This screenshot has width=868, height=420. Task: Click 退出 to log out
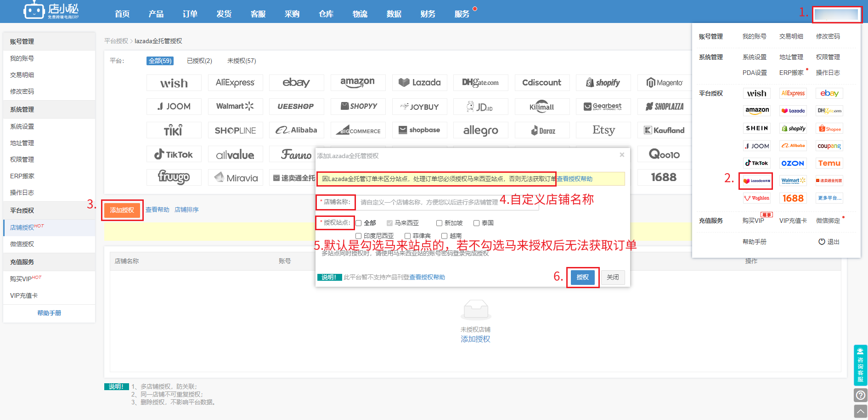(829, 242)
